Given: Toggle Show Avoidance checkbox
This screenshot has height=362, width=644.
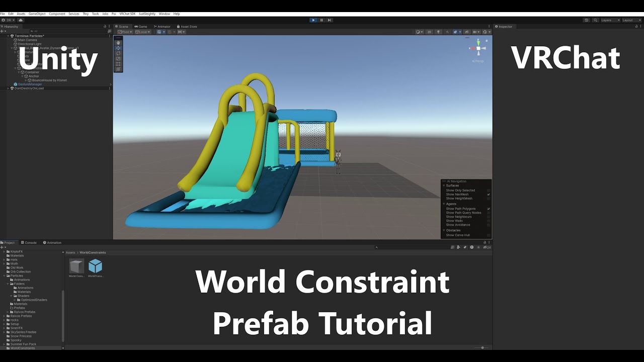Looking at the screenshot, I should click(x=489, y=225).
